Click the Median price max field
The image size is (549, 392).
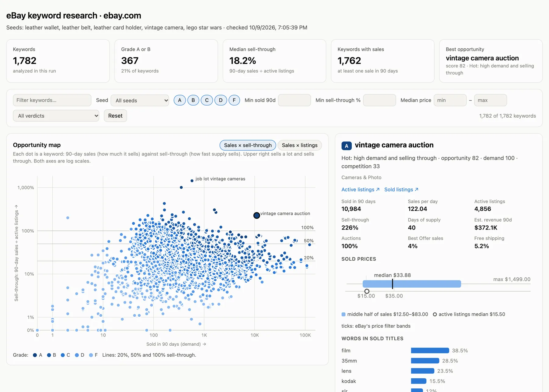tap(490, 100)
